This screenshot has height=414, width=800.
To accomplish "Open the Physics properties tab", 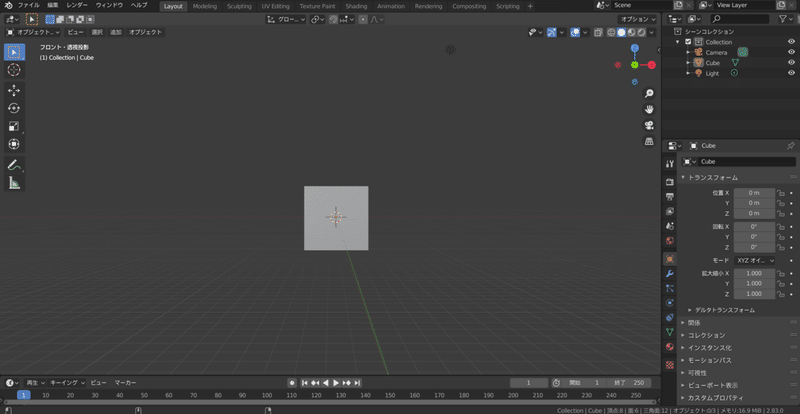I will pyautogui.click(x=670, y=303).
